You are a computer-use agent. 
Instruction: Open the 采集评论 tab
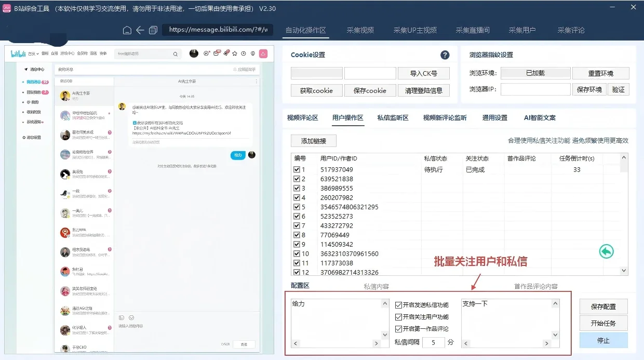coord(571,30)
